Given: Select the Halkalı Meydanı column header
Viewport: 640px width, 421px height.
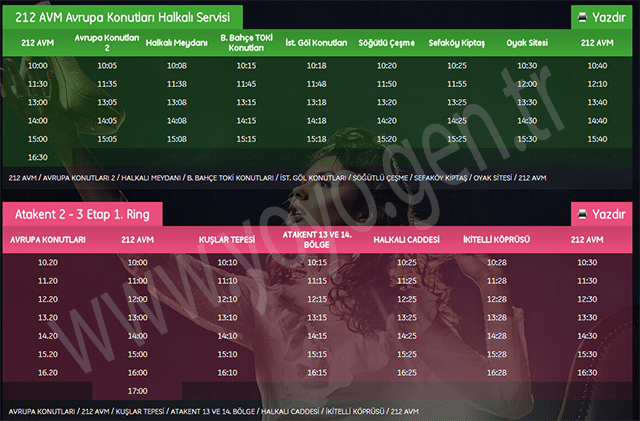Looking at the screenshot, I should (177, 43).
